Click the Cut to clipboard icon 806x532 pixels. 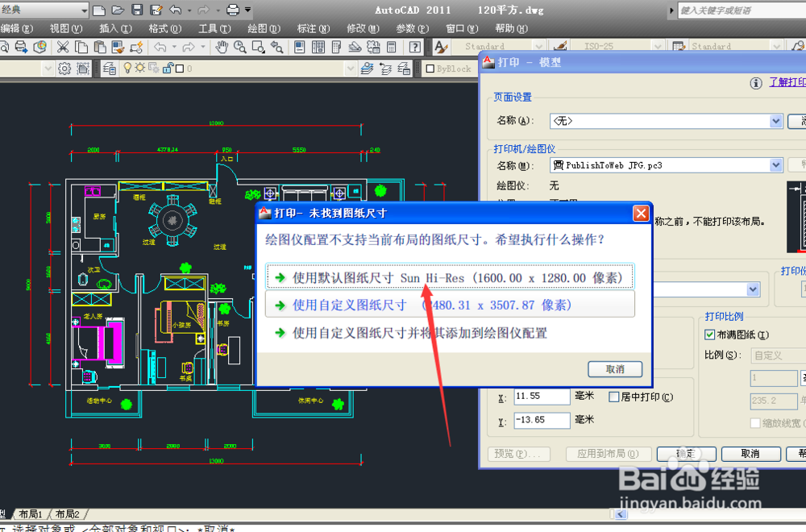tap(63, 46)
